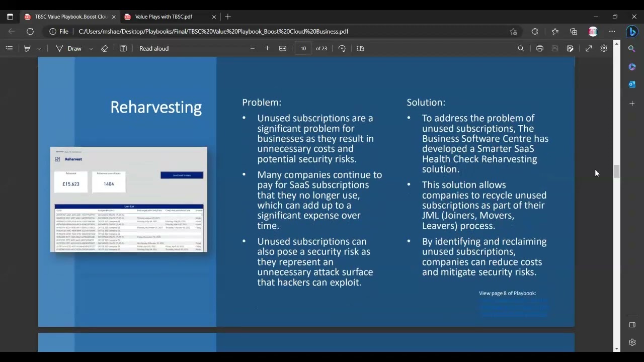
Task: Open Find in PDF search
Action: (x=521, y=48)
